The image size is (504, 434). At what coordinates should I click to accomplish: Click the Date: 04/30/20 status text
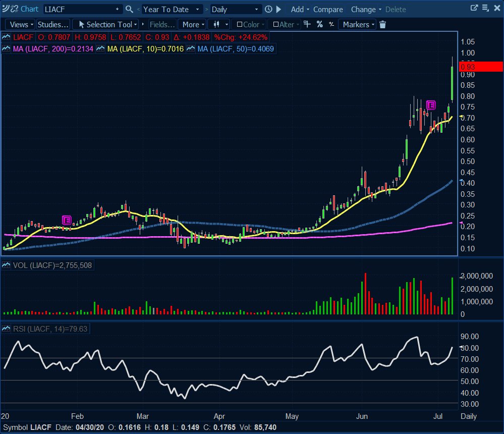[x=80, y=427]
